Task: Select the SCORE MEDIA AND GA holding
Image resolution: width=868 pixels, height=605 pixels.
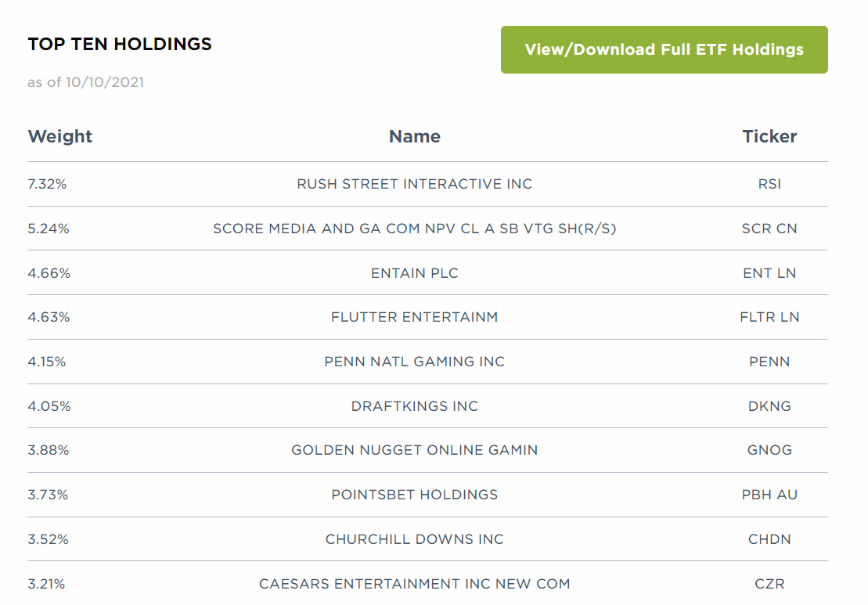Action: 414,228
